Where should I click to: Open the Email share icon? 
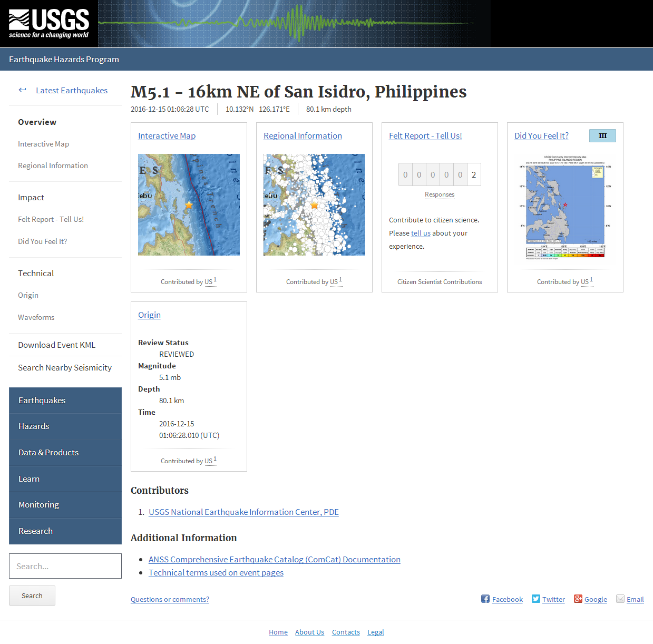(x=620, y=599)
